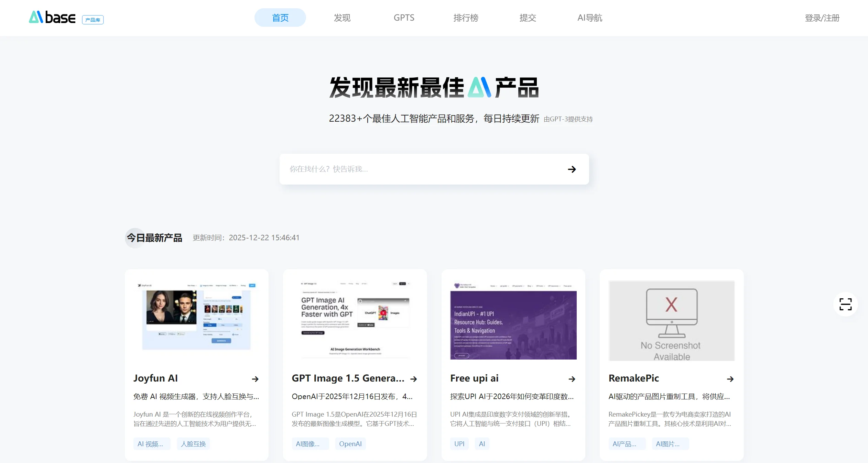Select the 人脸互换 tag under Joyfun AI

[x=193, y=443]
